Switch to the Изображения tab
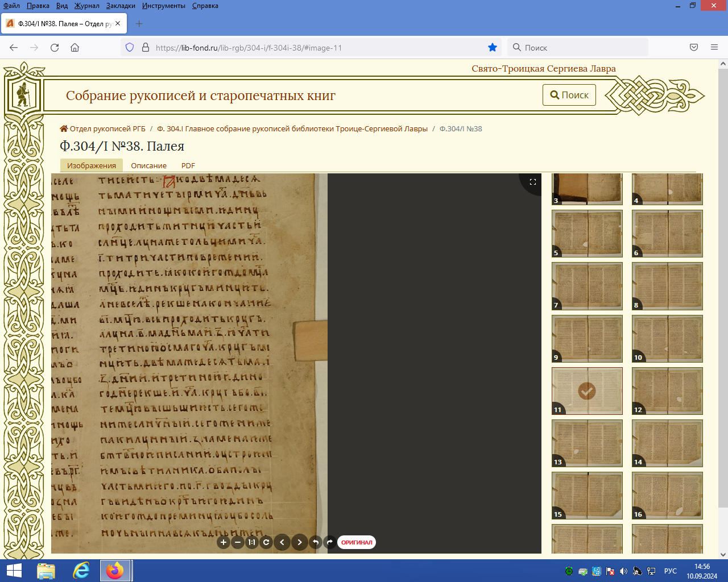 (x=92, y=165)
